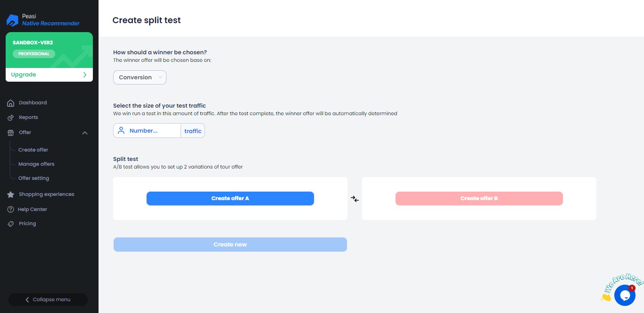This screenshot has height=313, width=644.
Task: Click the Dashboard home icon
Action: point(11,103)
